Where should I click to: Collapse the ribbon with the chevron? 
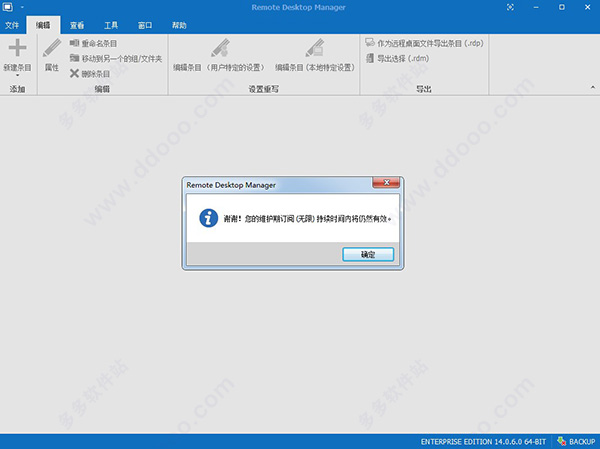coord(593,88)
